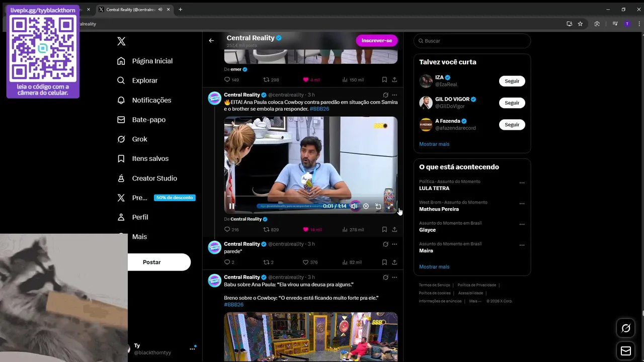
Task: Follow A Fazenda with Seguir
Action: click(x=512, y=124)
